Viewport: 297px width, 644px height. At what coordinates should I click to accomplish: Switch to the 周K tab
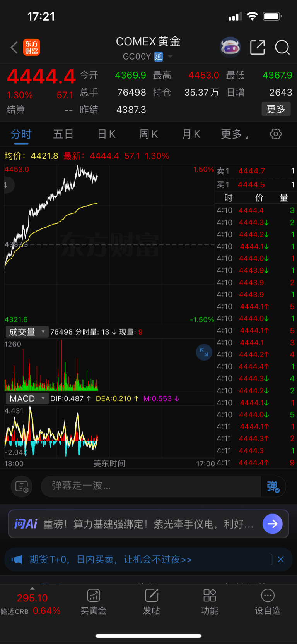(x=148, y=134)
